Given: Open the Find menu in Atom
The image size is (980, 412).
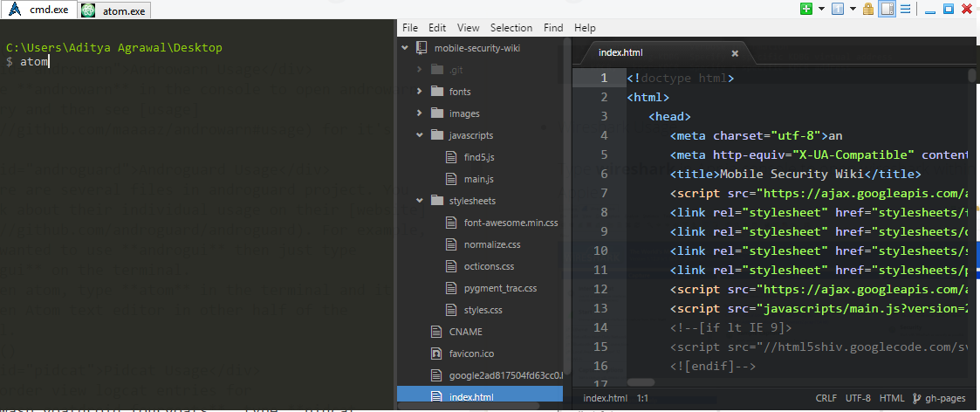Looking at the screenshot, I should pyautogui.click(x=553, y=28).
